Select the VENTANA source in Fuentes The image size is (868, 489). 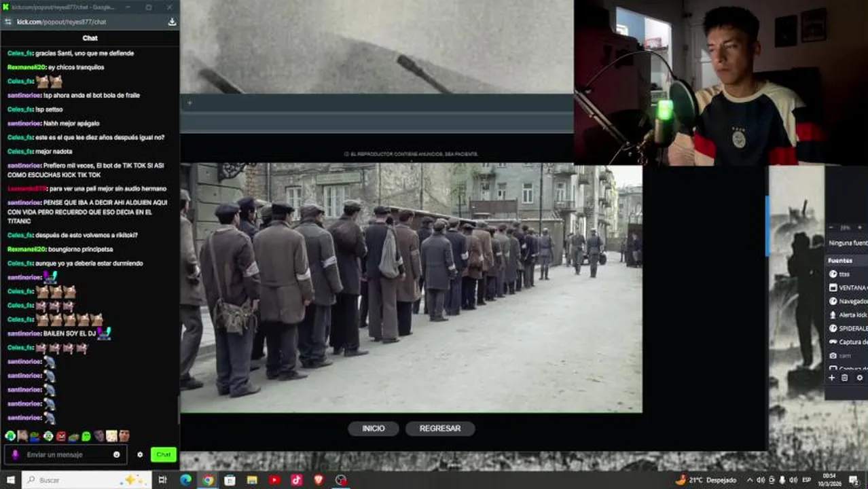(847, 287)
